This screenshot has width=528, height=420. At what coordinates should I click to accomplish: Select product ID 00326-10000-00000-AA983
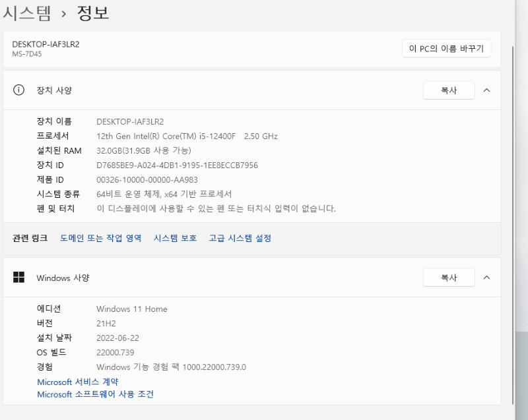point(147,180)
